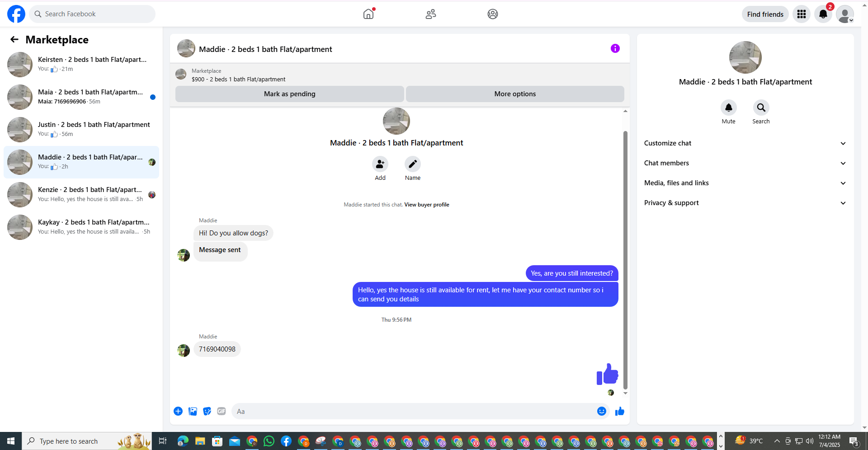Click Find friends button
Viewport: 868px width, 450px height.
765,14
